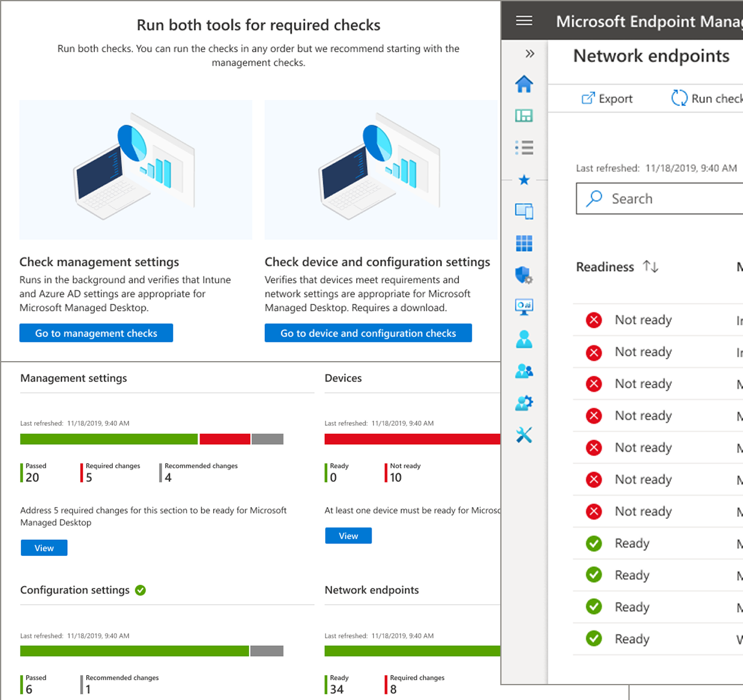Image resolution: width=743 pixels, height=700 pixels.
Task: Click the last Not ready red X icon
Action: [594, 511]
